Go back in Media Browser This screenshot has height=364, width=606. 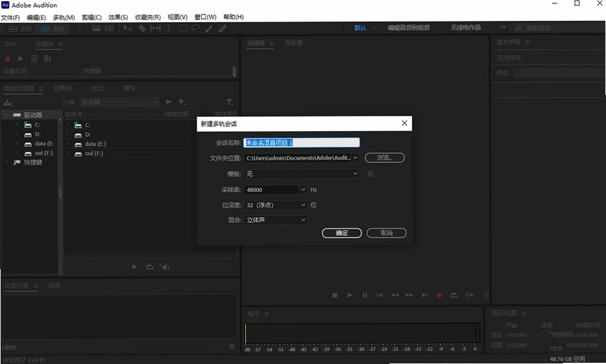coord(168,101)
